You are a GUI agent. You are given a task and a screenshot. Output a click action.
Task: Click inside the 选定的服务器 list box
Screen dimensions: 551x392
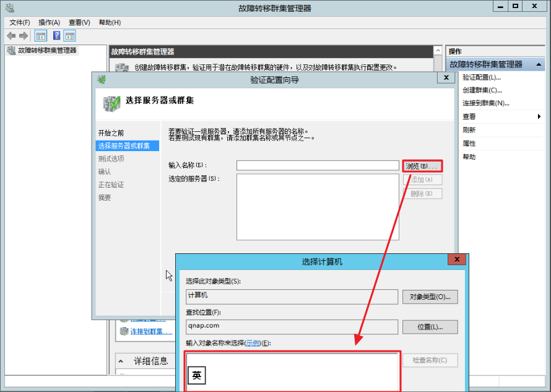(318, 207)
